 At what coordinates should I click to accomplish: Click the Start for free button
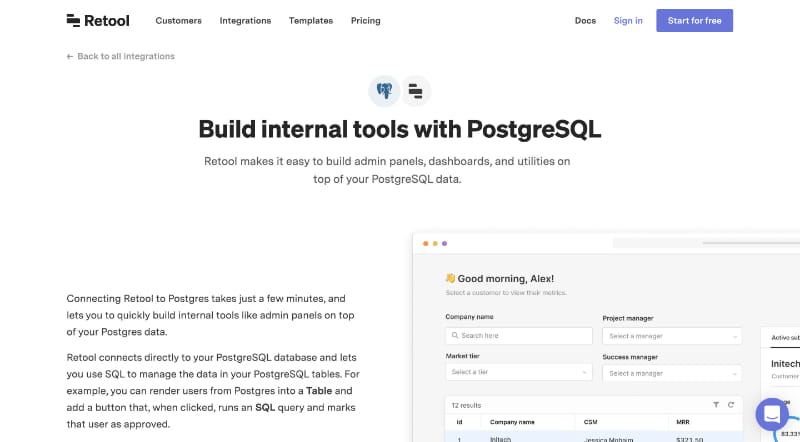(x=694, y=20)
